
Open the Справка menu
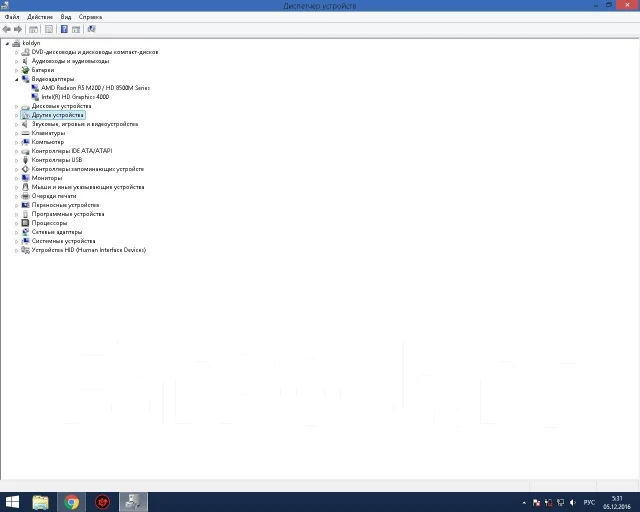(x=90, y=17)
